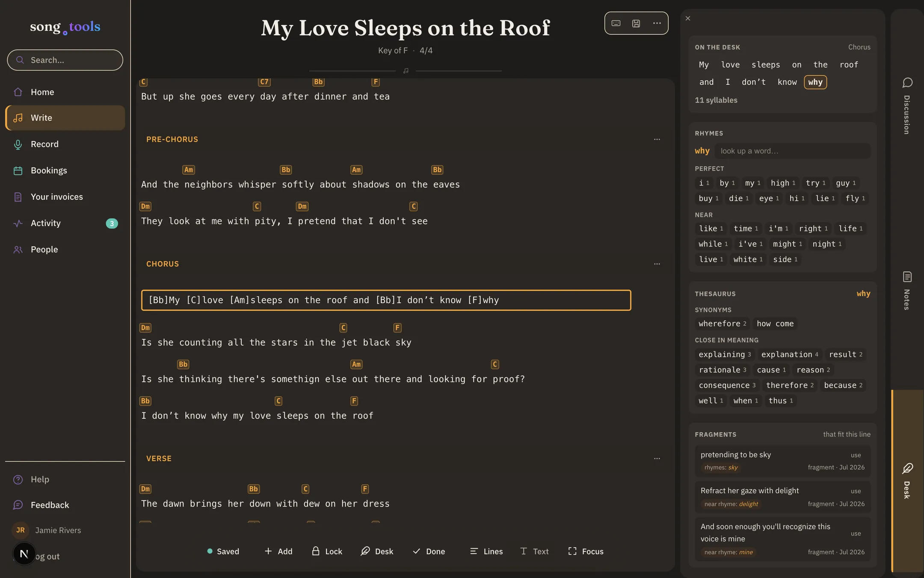Pick the near rhyme 'night'

[x=827, y=244]
